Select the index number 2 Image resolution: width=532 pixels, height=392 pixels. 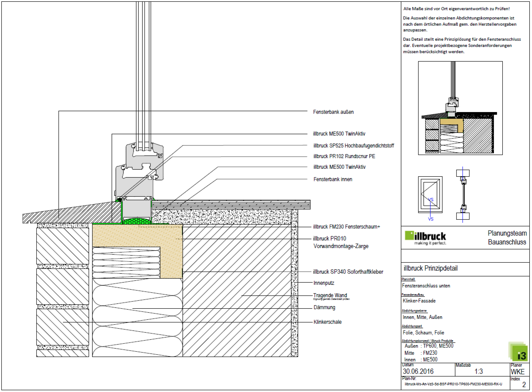tap(524, 384)
